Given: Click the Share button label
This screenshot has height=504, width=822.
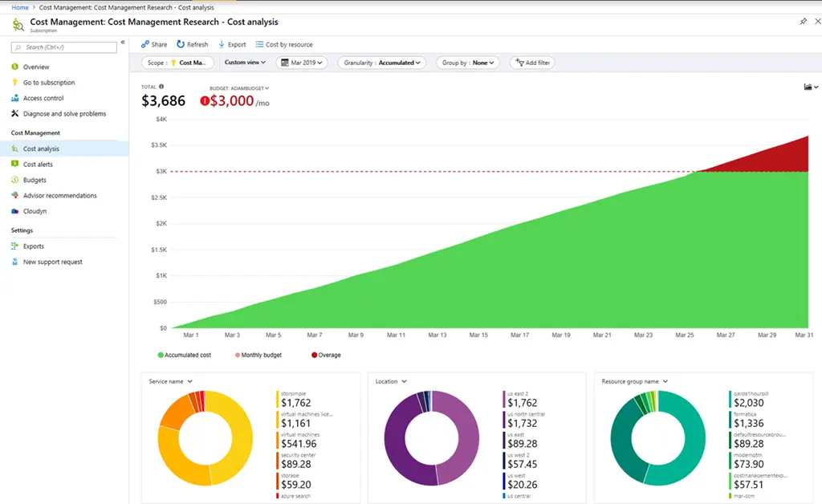Looking at the screenshot, I should tap(159, 44).
